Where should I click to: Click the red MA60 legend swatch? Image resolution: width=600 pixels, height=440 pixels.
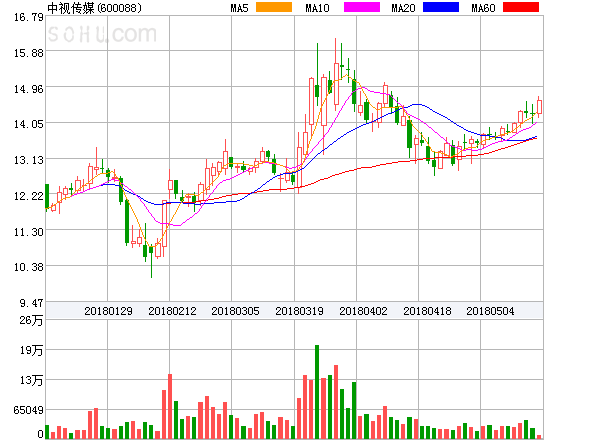521,7
